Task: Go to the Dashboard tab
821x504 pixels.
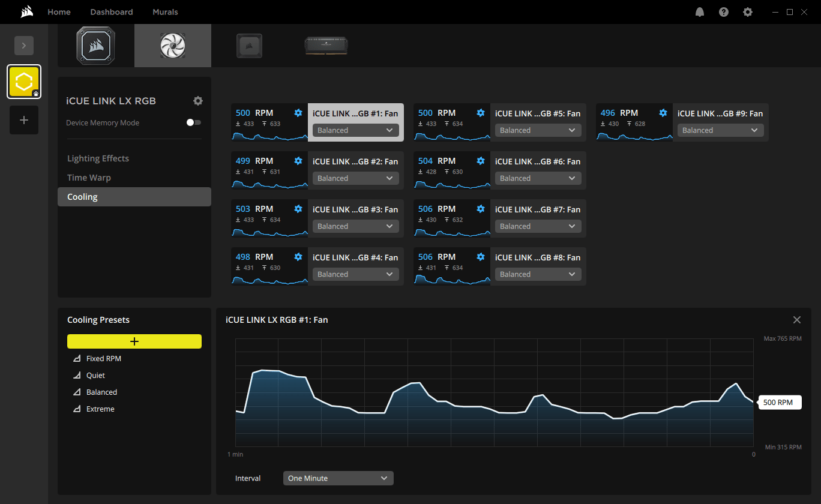Action: [112, 12]
